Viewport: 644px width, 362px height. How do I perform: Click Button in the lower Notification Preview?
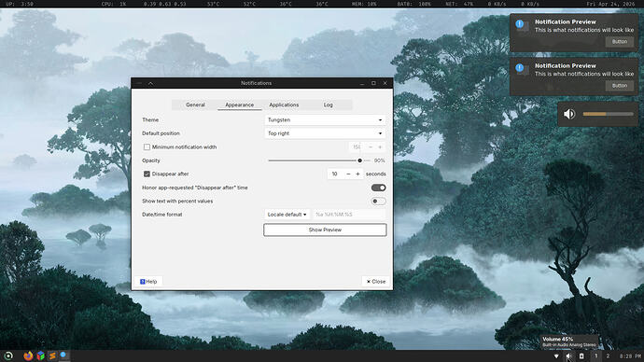(620, 86)
